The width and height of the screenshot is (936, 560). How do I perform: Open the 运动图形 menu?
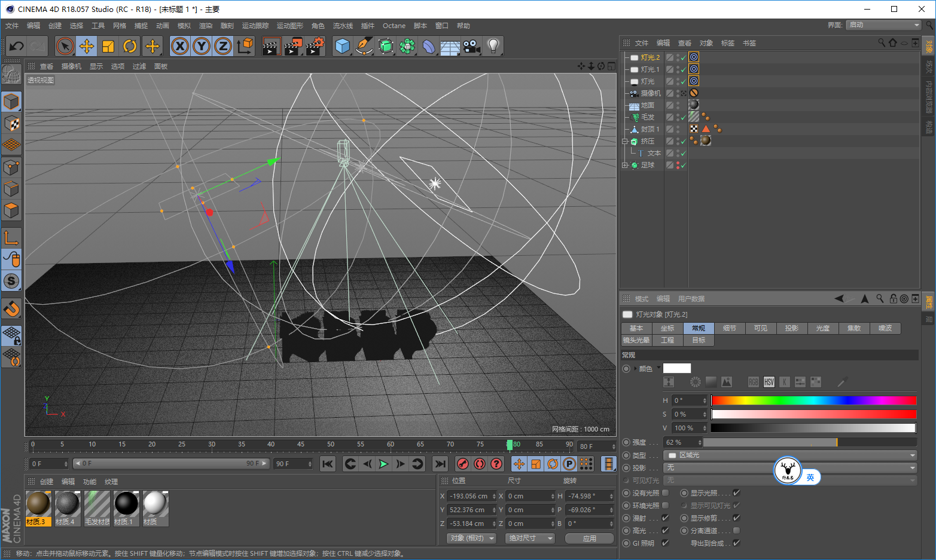coord(290,26)
